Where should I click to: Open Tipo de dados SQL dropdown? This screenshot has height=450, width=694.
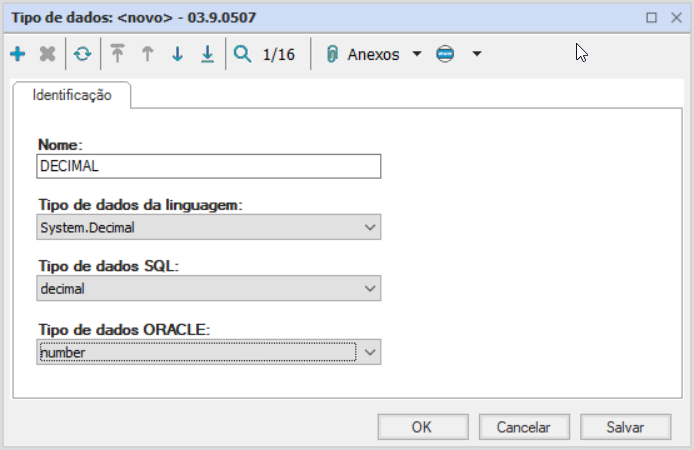(208, 288)
